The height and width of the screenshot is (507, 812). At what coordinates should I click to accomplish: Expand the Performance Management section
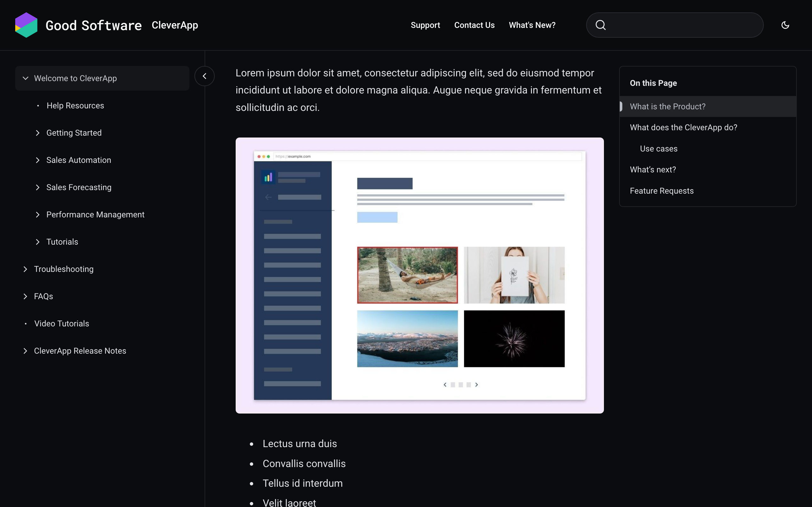tap(37, 215)
